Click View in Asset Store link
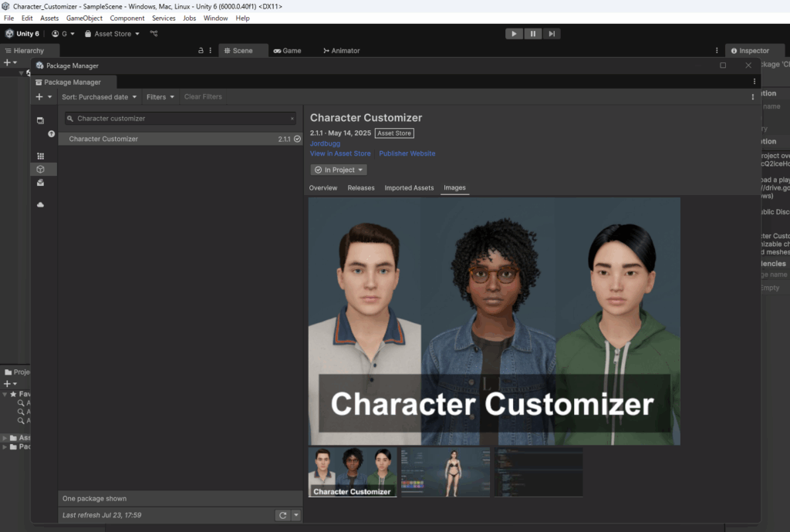 point(340,153)
